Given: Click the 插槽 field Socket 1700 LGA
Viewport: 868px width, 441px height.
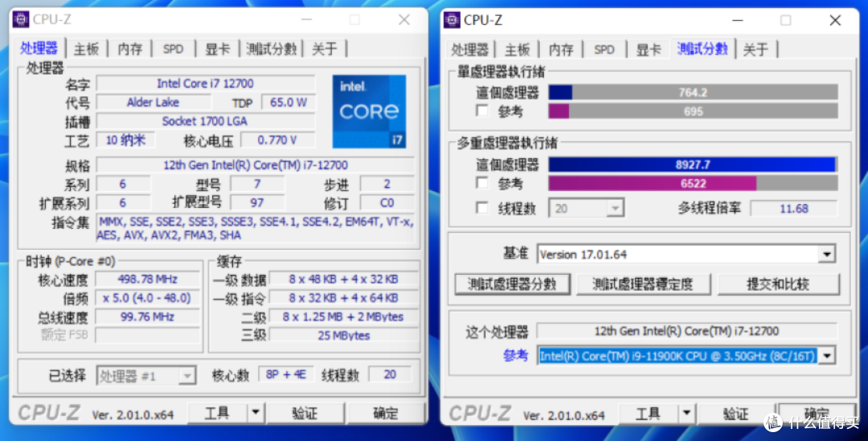Looking at the screenshot, I should 206,121.
